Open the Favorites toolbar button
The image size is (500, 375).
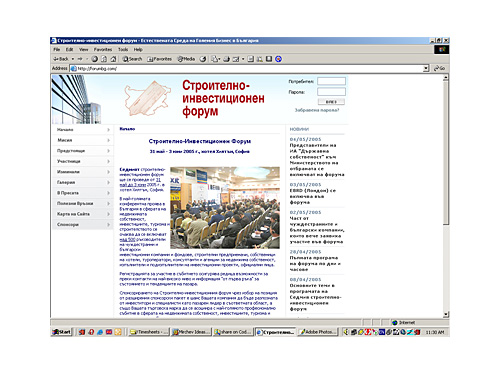[x=160, y=59]
